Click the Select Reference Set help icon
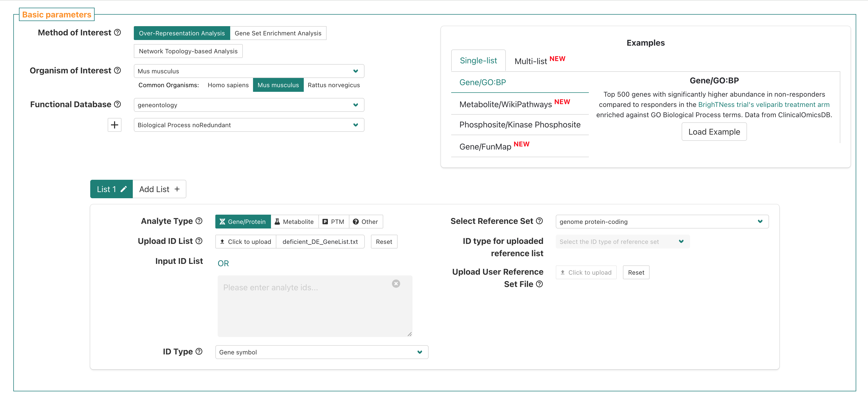This screenshot has width=868, height=398. tap(539, 221)
